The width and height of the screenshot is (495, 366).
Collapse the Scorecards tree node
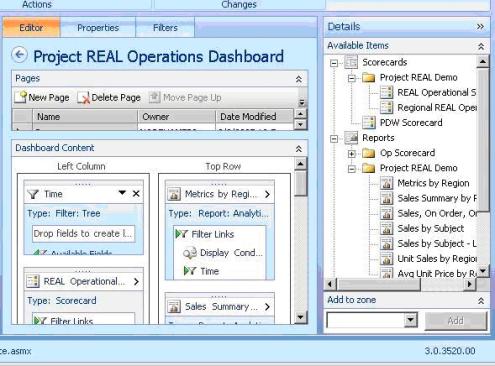[x=334, y=63]
